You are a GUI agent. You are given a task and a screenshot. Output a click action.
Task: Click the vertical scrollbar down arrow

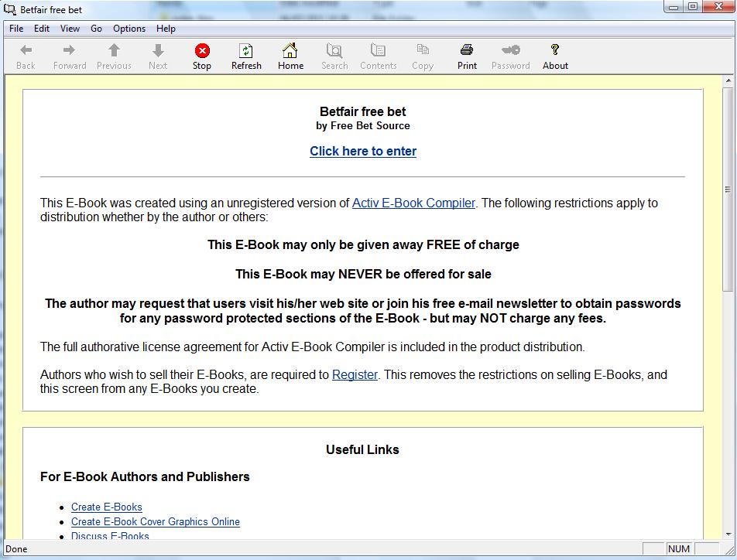click(x=728, y=534)
